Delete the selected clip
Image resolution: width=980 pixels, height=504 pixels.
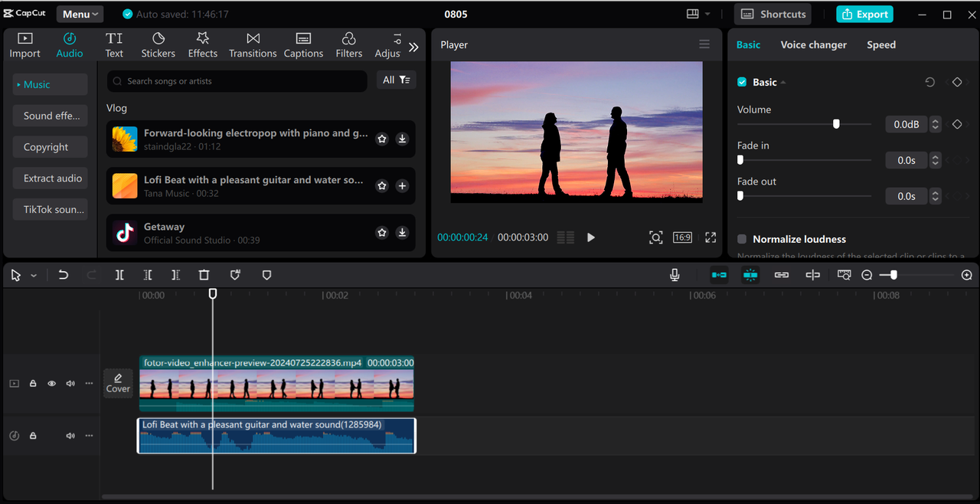204,275
